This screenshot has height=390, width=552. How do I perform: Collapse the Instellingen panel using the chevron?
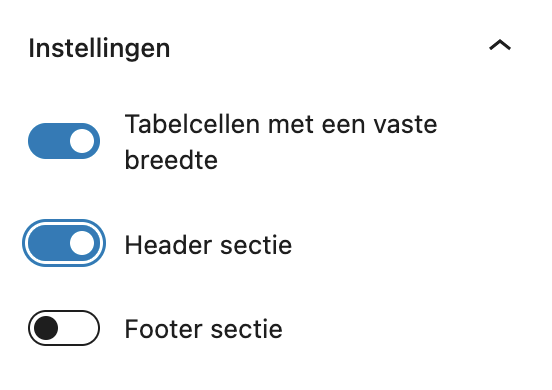[500, 46]
